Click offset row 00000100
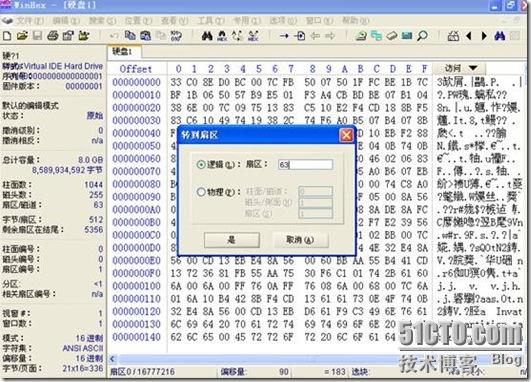The image size is (531, 382). point(136,286)
